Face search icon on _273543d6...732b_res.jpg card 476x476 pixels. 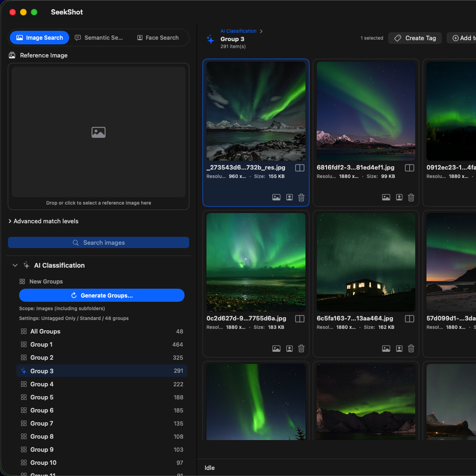[x=290, y=197]
